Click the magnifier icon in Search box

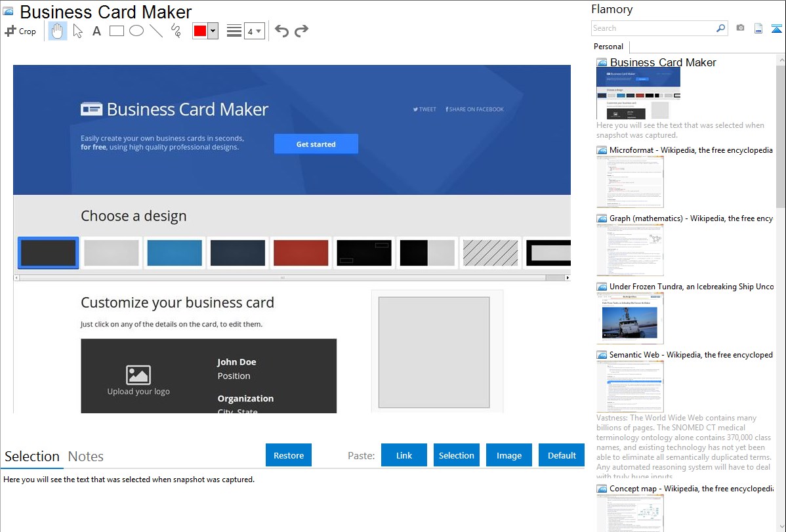pos(720,28)
